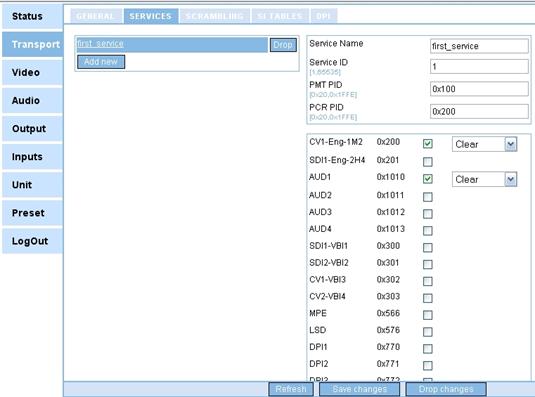
Task: Tick the SDI1-VBI1 checkbox
Action: click(x=428, y=247)
